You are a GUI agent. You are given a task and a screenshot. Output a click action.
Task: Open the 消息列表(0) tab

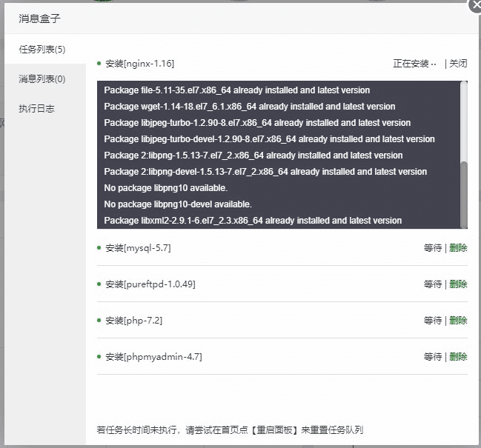42,79
